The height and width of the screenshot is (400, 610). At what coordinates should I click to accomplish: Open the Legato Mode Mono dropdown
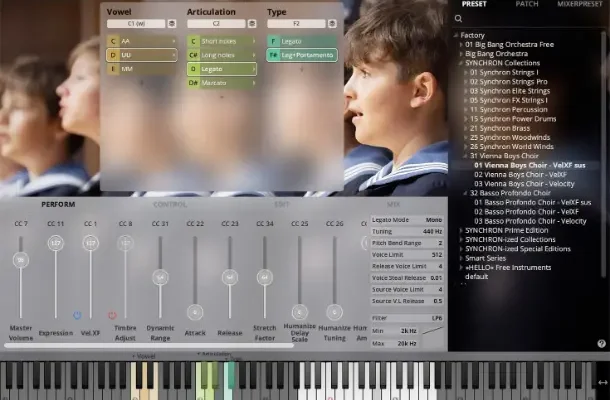coord(434,219)
